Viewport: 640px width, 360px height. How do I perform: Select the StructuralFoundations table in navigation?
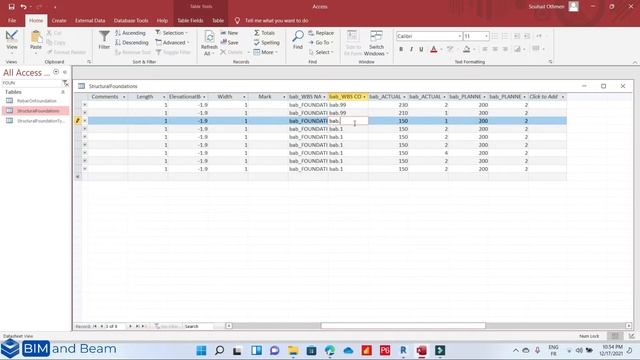36,111
